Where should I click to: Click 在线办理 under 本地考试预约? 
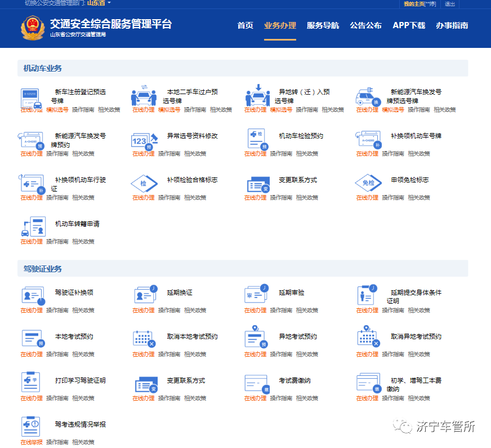click(x=32, y=354)
